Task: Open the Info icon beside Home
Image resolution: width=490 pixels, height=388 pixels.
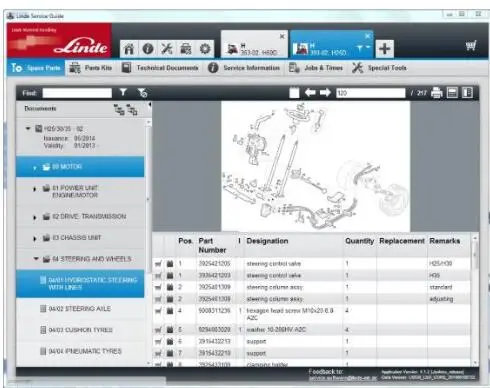Action: pos(148,49)
